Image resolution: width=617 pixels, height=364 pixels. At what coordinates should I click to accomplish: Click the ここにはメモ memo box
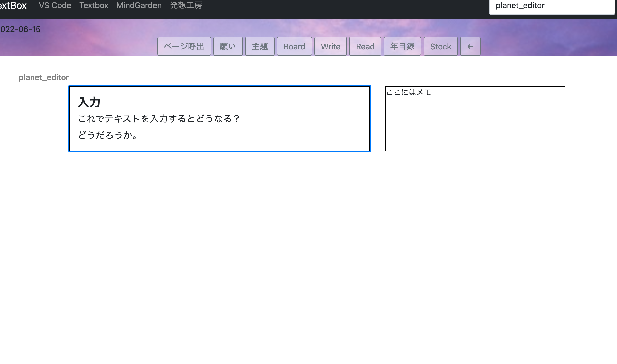(x=475, y=118)
